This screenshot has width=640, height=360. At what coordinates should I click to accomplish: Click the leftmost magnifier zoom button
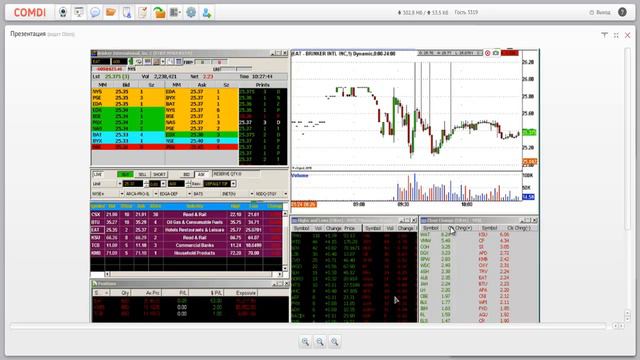(305, 342)
